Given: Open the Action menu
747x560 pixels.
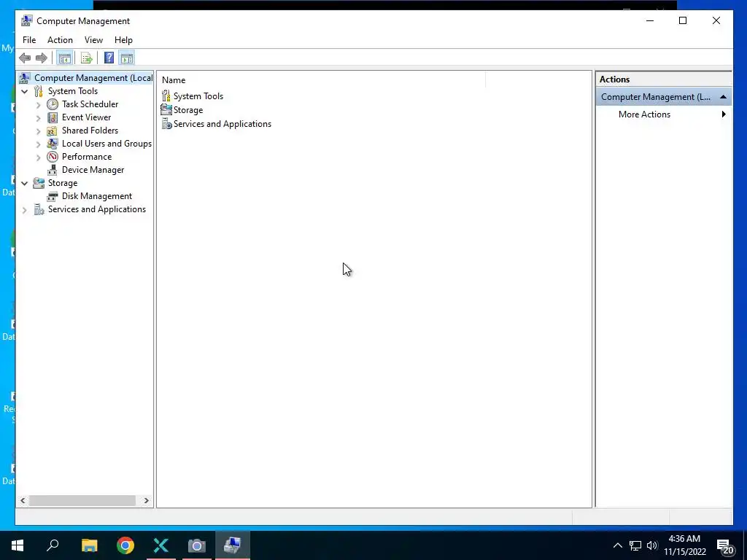Looking at the screenshot, I should click(60, 40).
